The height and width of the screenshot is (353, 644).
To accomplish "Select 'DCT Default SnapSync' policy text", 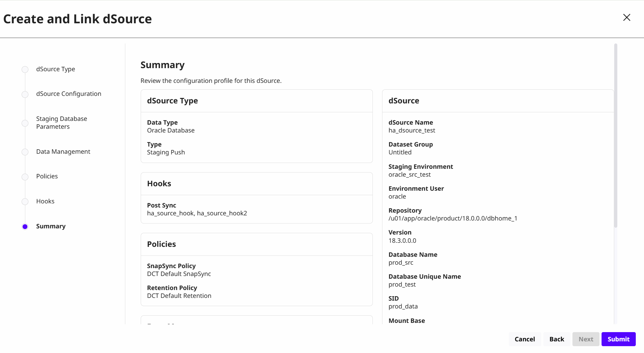I will 179,274.
